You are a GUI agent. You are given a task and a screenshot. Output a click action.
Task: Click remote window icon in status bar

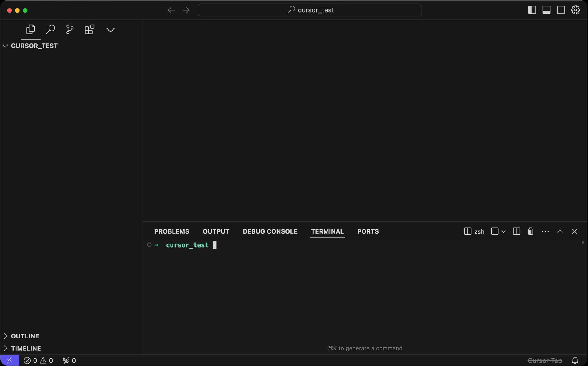9,360
